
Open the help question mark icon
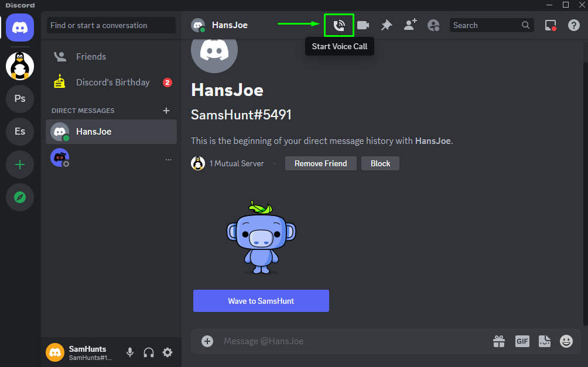[x=574, y=25]
